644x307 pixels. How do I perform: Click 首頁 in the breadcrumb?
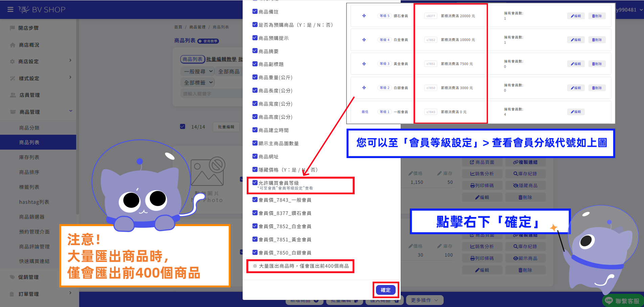click(178, 27)
